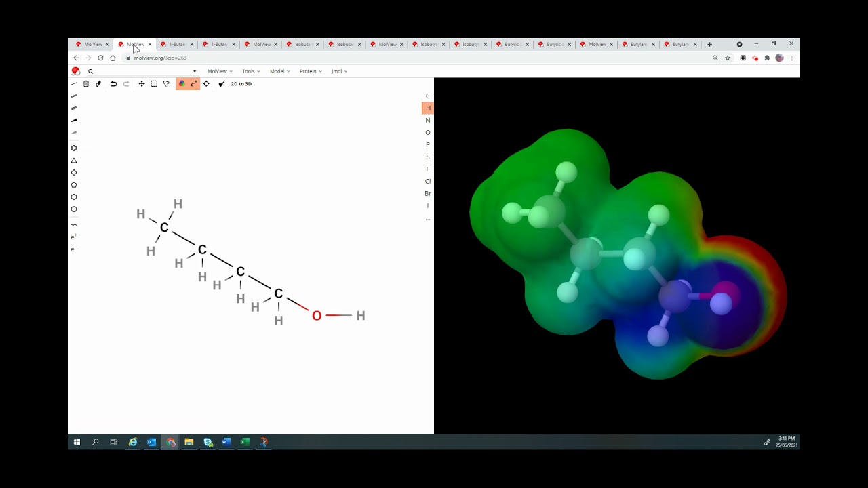This screenshot has width=868, height=488.
Task: Convert the sketch with 2D to 3D
Action: tap(241, 83)
